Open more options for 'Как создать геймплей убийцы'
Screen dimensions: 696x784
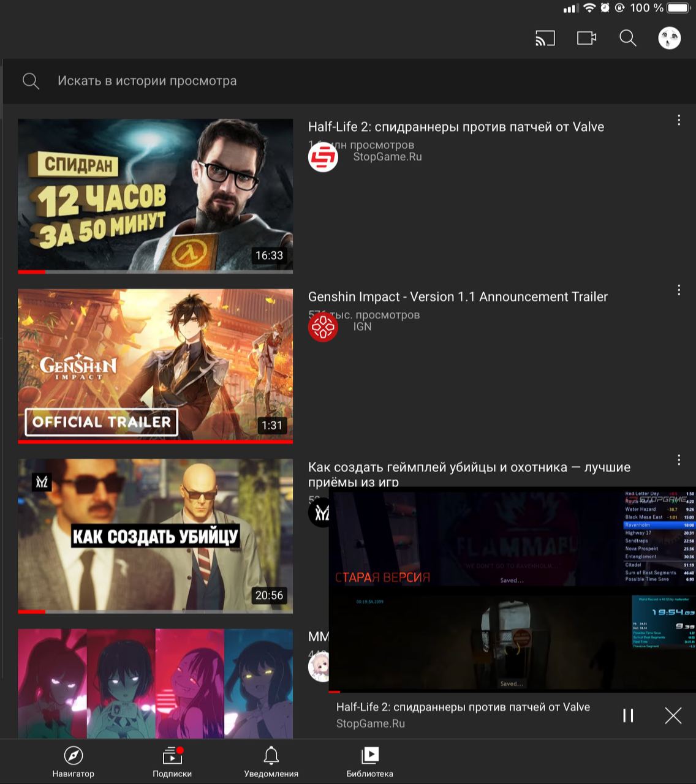click(x=679, y=460)
